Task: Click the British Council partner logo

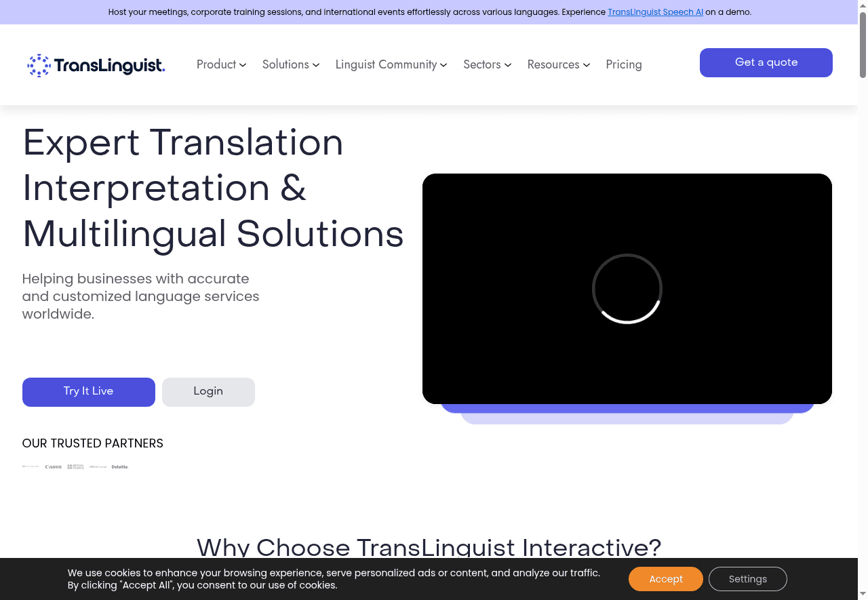Action: (75, 466)
